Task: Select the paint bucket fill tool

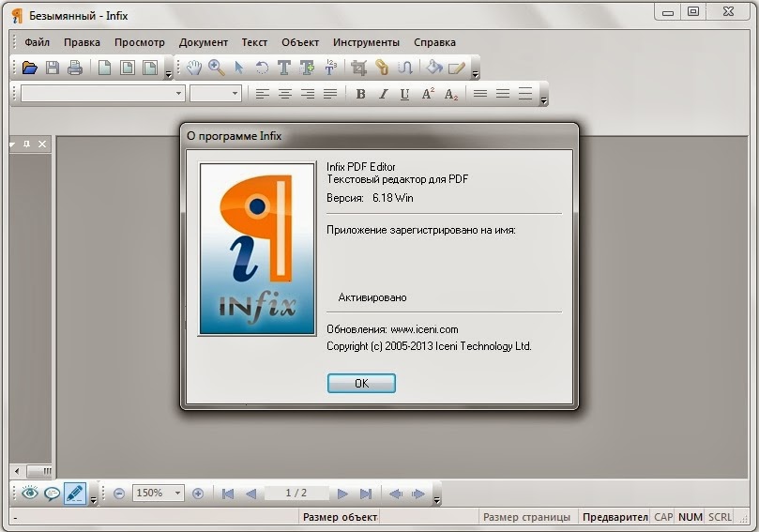Action: point(434,68)
